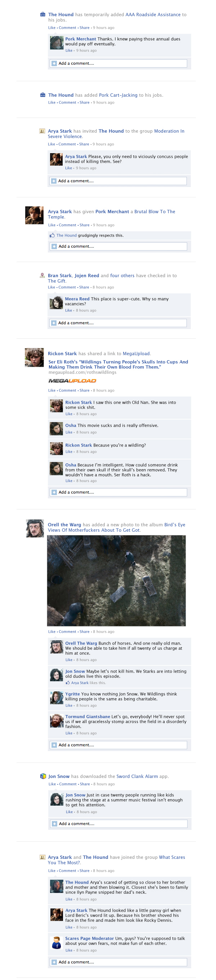
Task: Open the bird's eye view photo
Action: point(117,581)
